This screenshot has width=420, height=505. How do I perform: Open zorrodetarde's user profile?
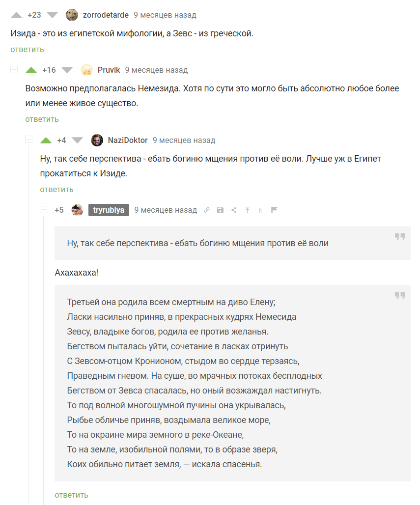pyautogui.click(x=106, y=15)
